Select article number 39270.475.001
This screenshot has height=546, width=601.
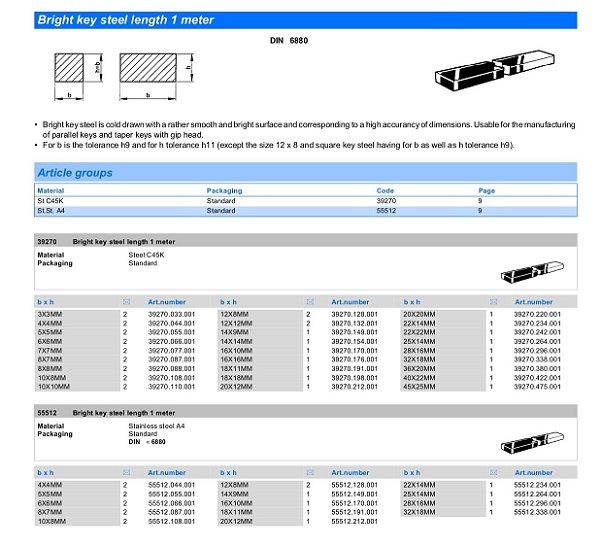(x=537, y=386)
